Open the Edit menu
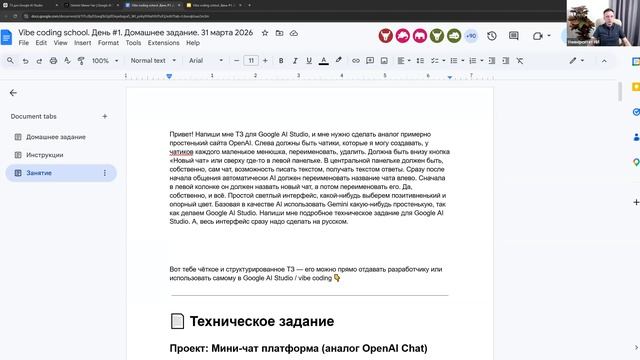640x360 pixels. tap(41, 43)
